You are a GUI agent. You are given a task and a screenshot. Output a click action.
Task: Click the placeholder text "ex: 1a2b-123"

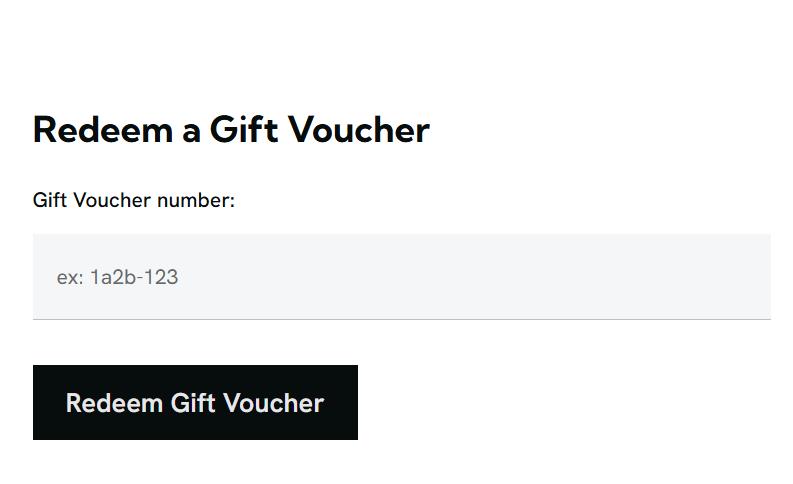point(117,277)
